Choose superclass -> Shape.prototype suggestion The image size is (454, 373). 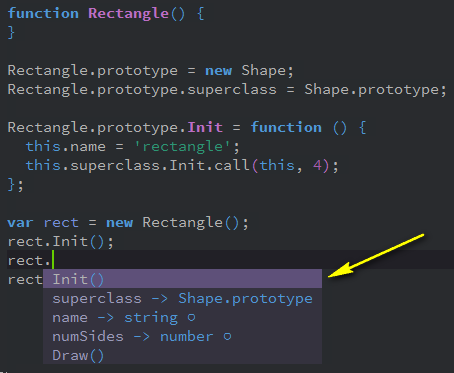point(182,298)
